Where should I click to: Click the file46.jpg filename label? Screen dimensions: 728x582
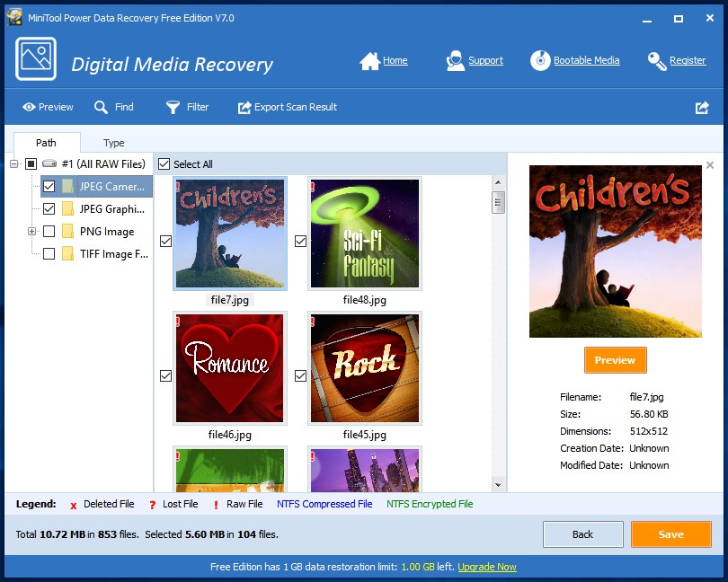(x=230, y=435)
